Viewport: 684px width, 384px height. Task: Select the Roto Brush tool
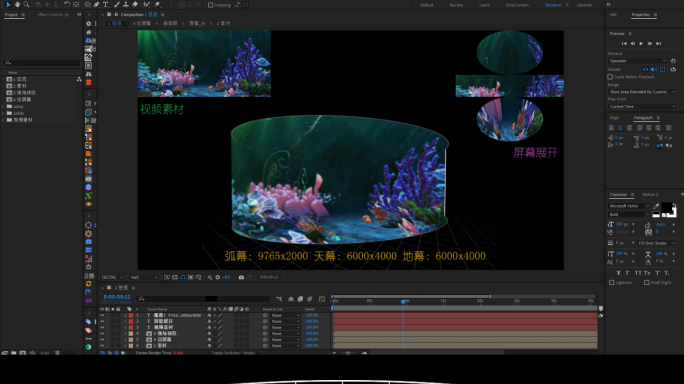(x=147, y=4)
